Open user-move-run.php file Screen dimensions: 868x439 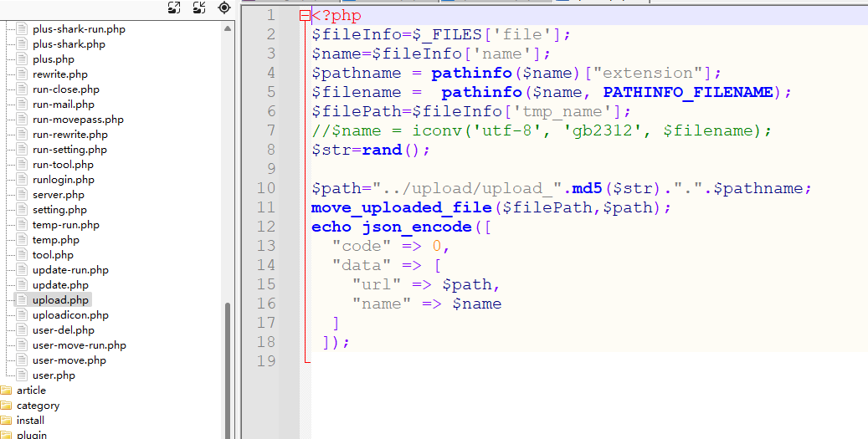coord(80,345)
